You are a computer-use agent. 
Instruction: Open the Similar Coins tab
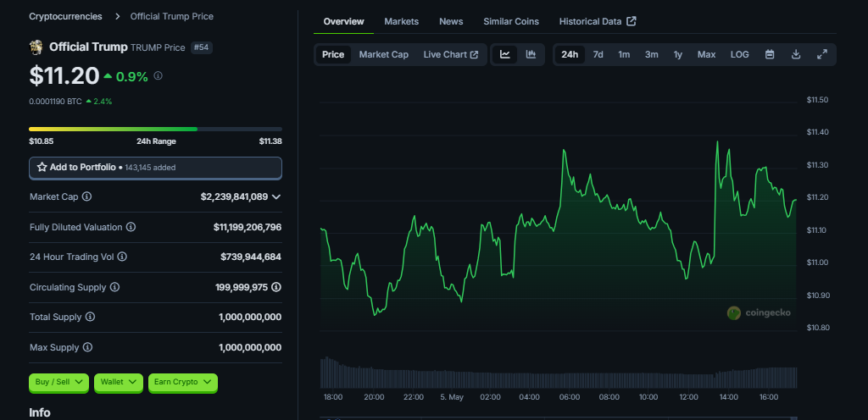tap(511, 21)
